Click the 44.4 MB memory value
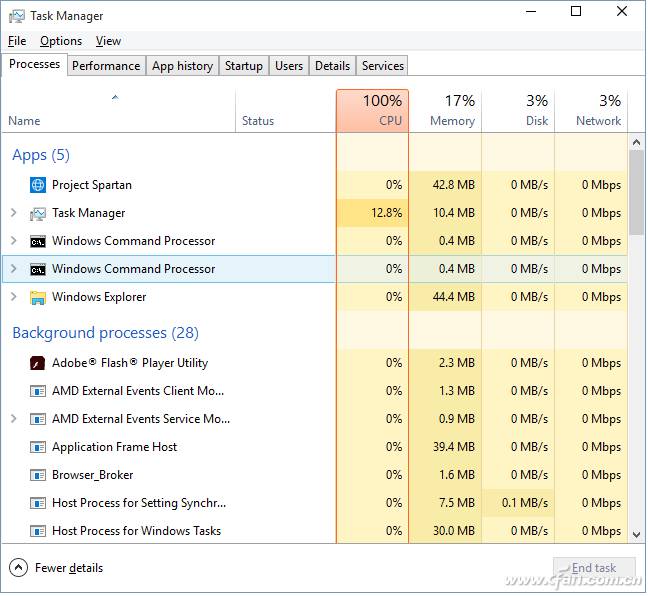This screenshot has height=596, width=648. tap(454, 297)
